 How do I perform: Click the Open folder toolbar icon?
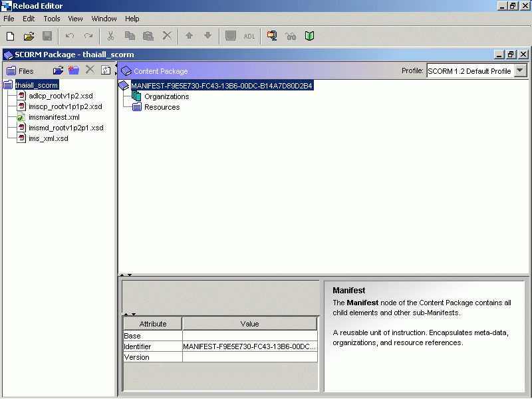coord(29,36)
